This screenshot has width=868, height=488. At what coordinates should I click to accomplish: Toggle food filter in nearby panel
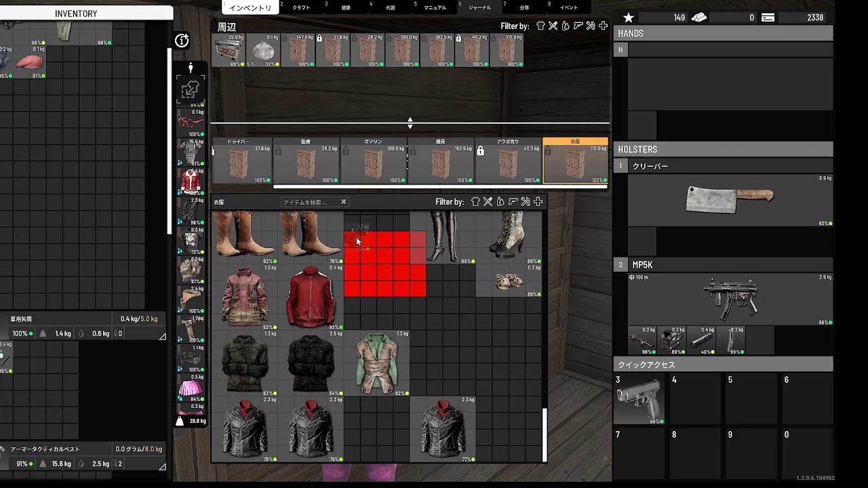553,26
